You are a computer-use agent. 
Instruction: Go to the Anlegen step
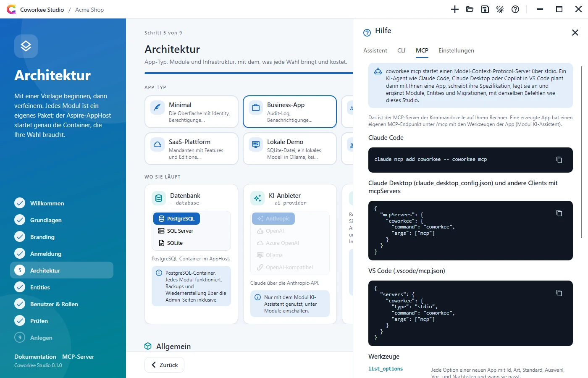click(62, 338)
